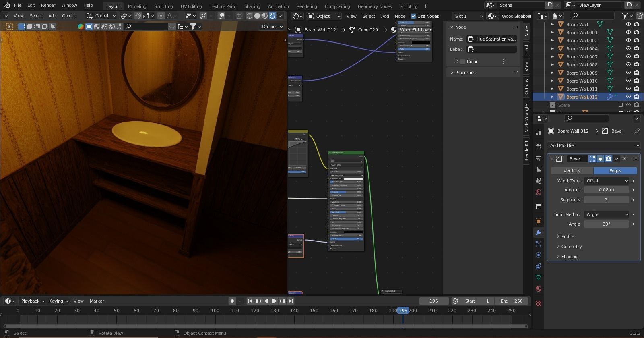Toggle proportional editing in viewport header

pyautogui.click(x=161, y=16)
